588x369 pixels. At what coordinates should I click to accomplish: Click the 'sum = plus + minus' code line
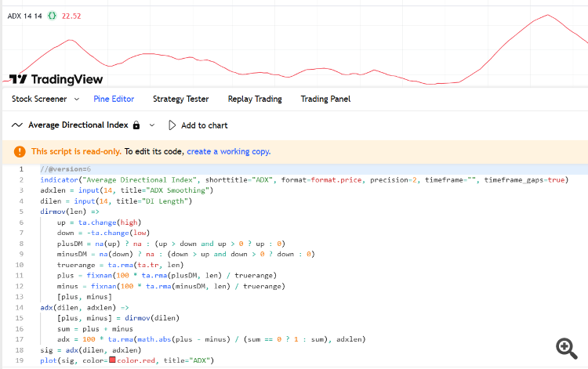[x=95, y=329]
